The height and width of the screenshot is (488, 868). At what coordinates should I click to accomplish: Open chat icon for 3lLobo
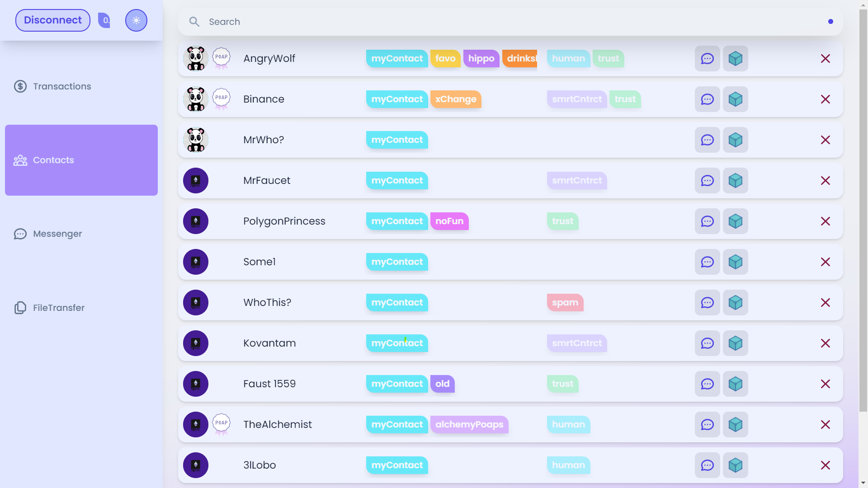[x=707, y=465]
